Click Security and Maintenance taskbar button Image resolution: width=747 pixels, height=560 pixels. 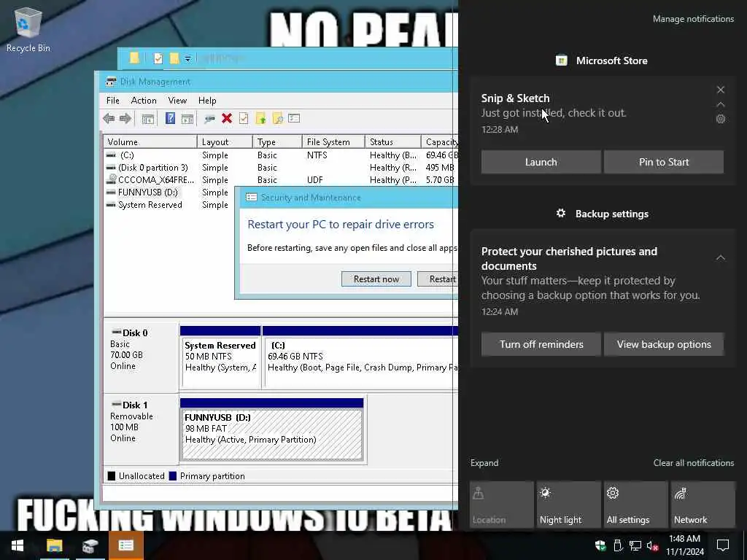point(125,545)
